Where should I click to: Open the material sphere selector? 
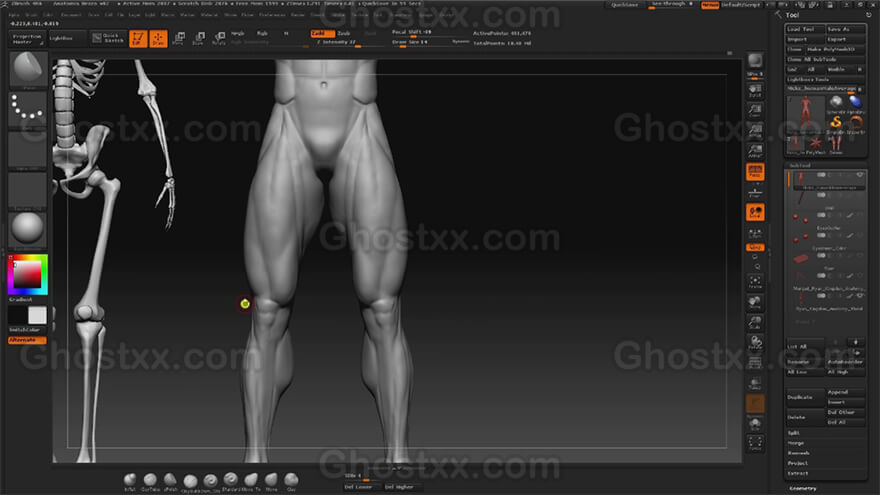pos(28,230)
